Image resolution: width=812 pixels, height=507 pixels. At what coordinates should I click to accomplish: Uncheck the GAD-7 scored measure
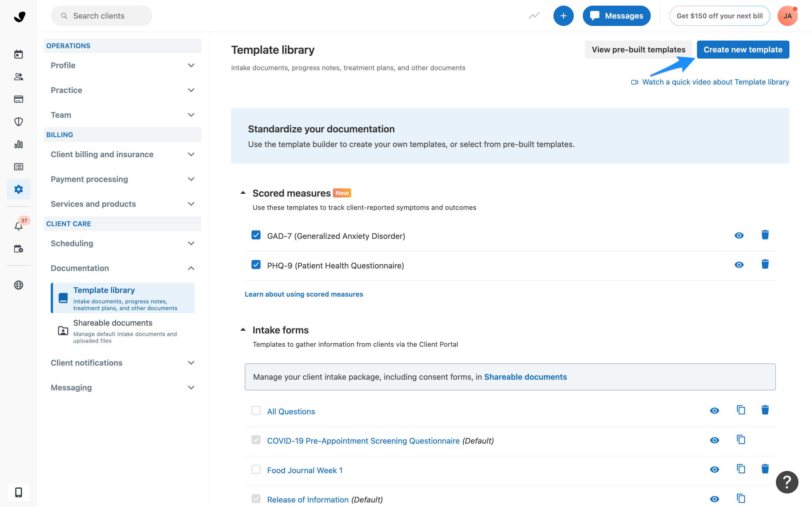tap(256, 235)
